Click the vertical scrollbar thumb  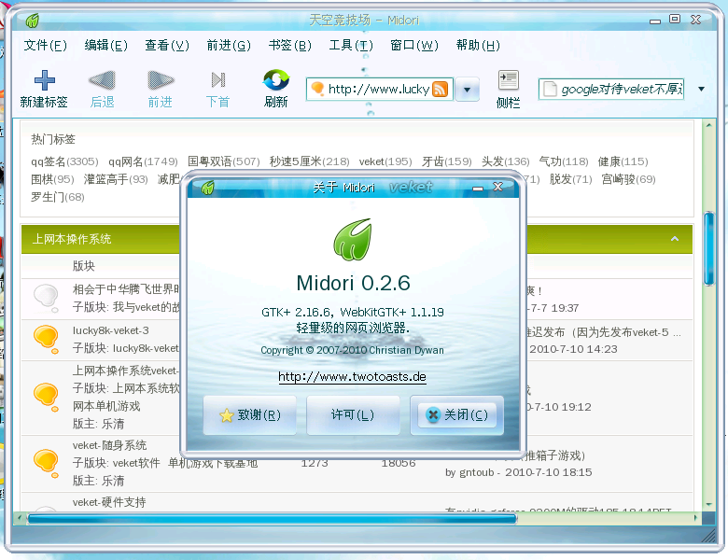708,248
